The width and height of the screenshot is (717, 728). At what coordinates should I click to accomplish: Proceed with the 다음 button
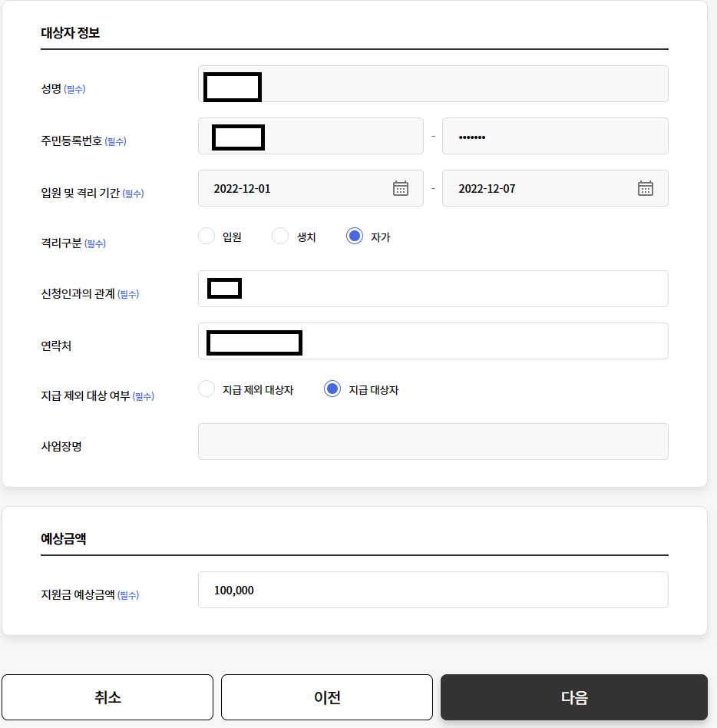[574, 697]
